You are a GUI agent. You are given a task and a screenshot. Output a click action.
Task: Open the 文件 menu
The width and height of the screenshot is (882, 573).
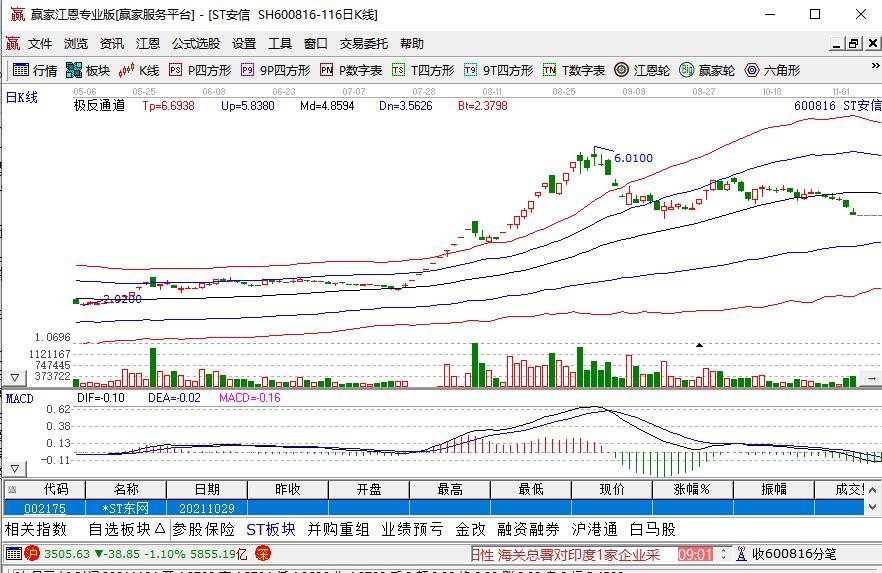click(x=40, y=43)
